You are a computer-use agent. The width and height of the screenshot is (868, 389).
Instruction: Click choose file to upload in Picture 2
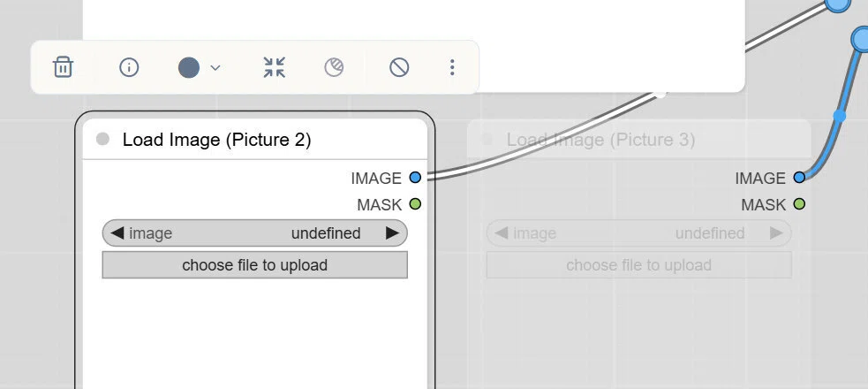(254, 265)
